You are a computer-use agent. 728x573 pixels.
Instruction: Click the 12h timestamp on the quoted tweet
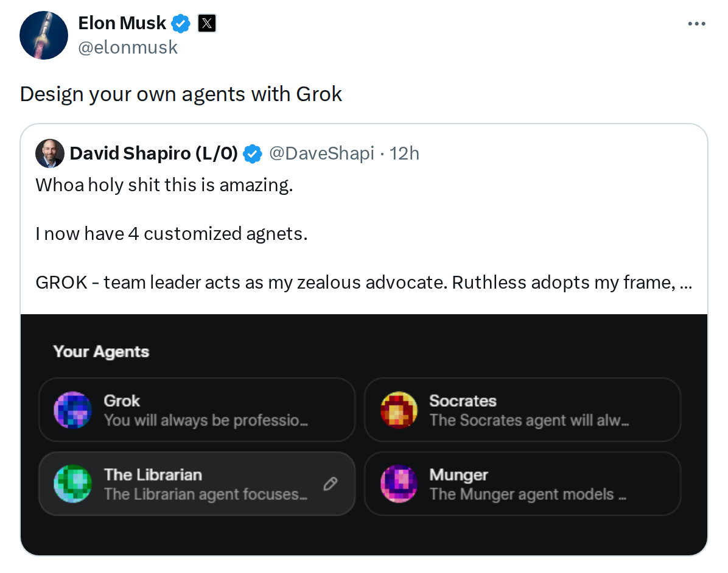click(x=406, y=154)
